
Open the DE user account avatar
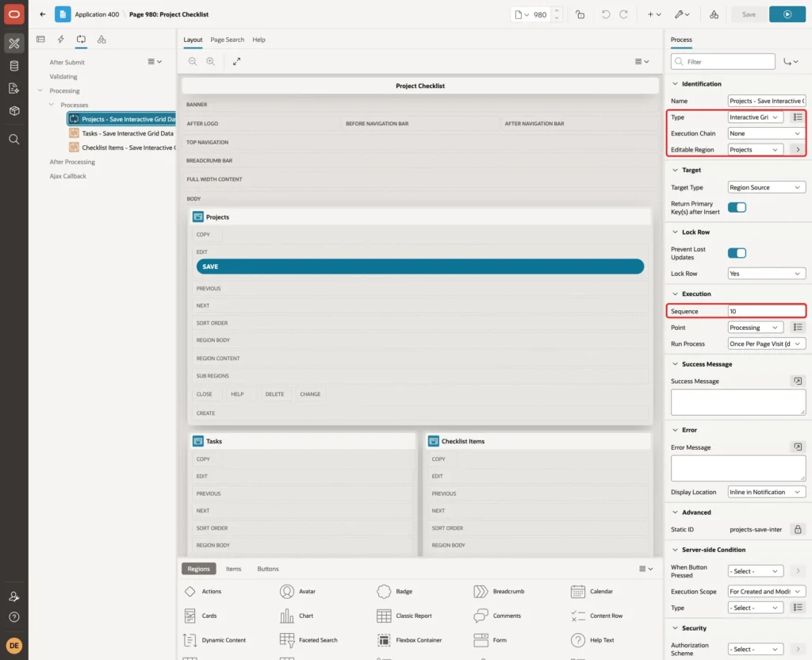(14, 646)
